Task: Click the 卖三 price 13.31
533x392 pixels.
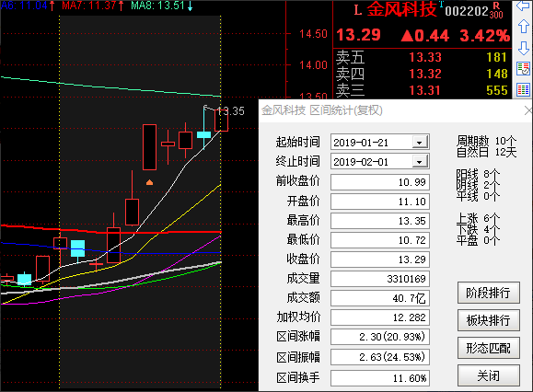Action: 424,90
